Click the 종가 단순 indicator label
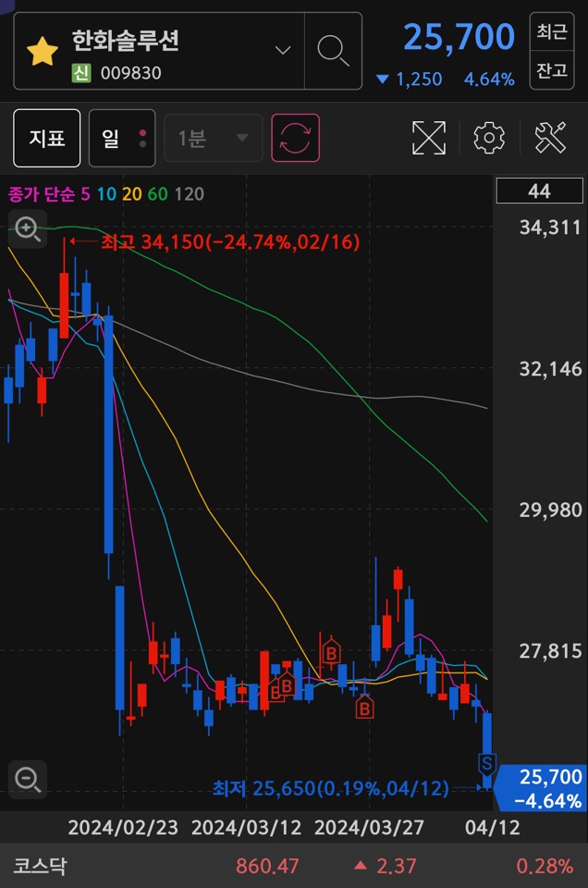 coord(42,194)
